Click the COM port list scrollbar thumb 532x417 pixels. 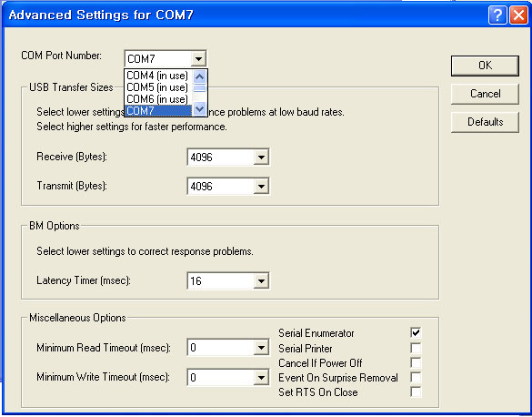(x=199, y=88)
